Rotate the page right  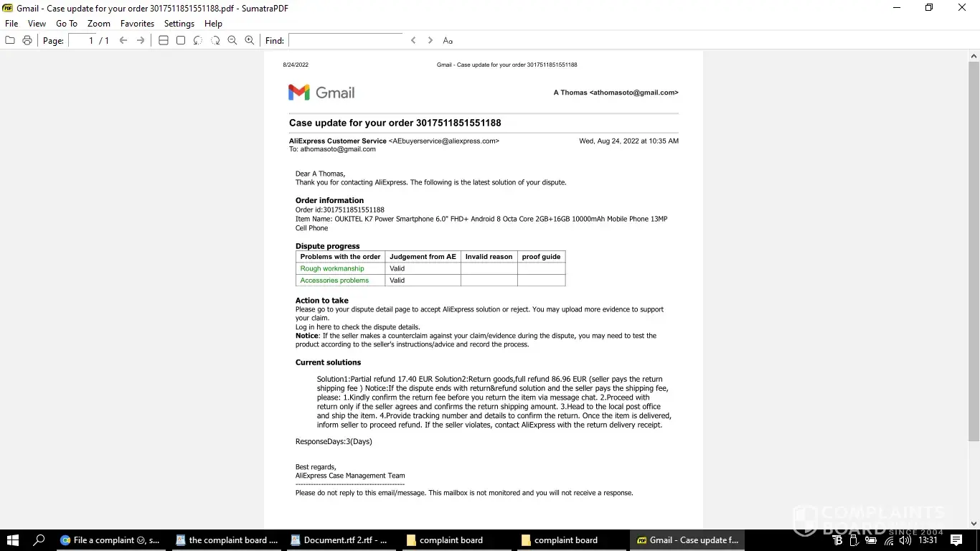pyautogui.click(x=215, y=41)
